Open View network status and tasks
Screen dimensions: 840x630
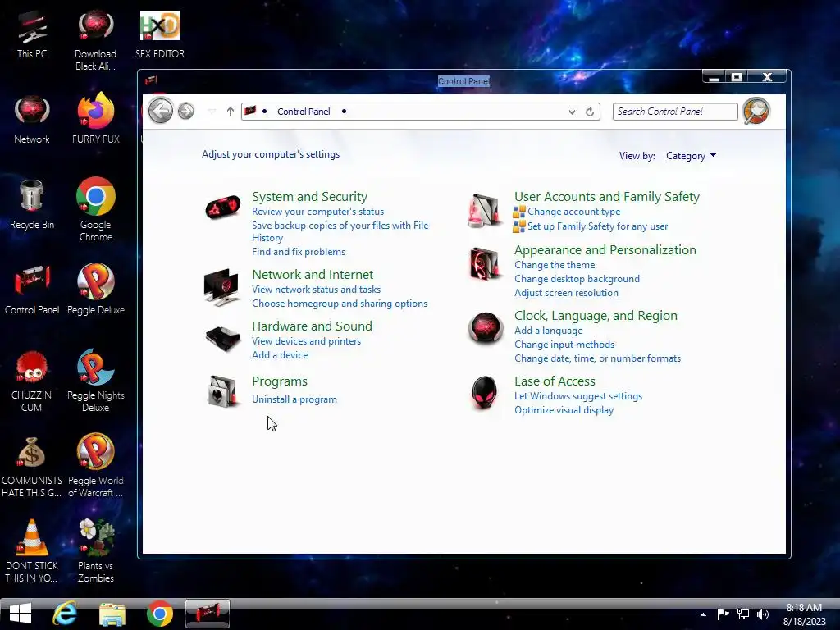coord(316,290)
